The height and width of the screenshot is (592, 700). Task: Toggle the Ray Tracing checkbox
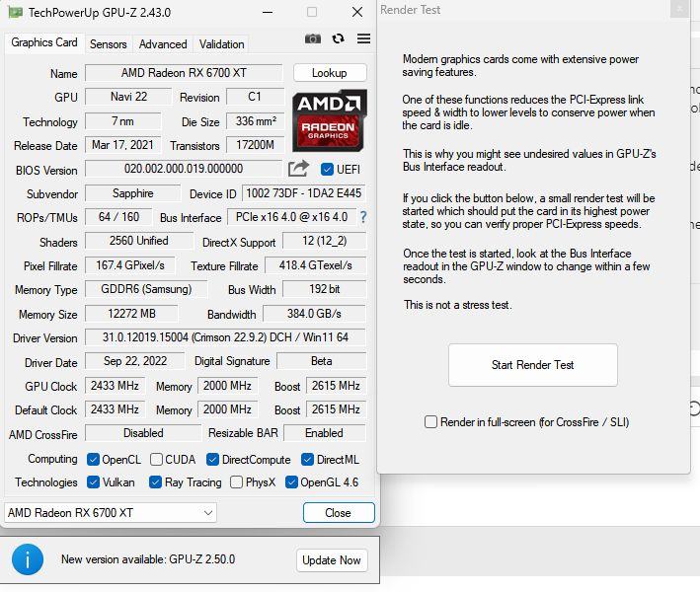click(155, 482)
